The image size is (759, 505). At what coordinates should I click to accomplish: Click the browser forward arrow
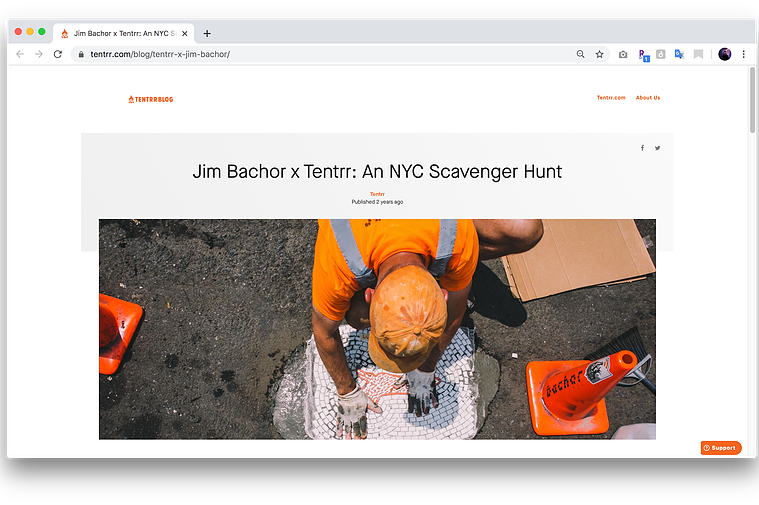pos(39,54)
